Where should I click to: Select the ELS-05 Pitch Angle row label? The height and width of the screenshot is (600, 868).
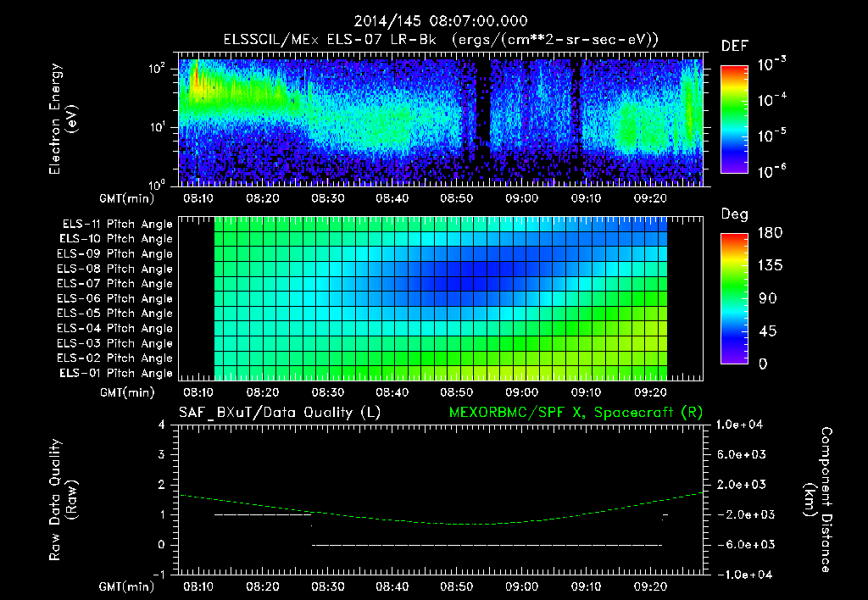click(115, 314)
